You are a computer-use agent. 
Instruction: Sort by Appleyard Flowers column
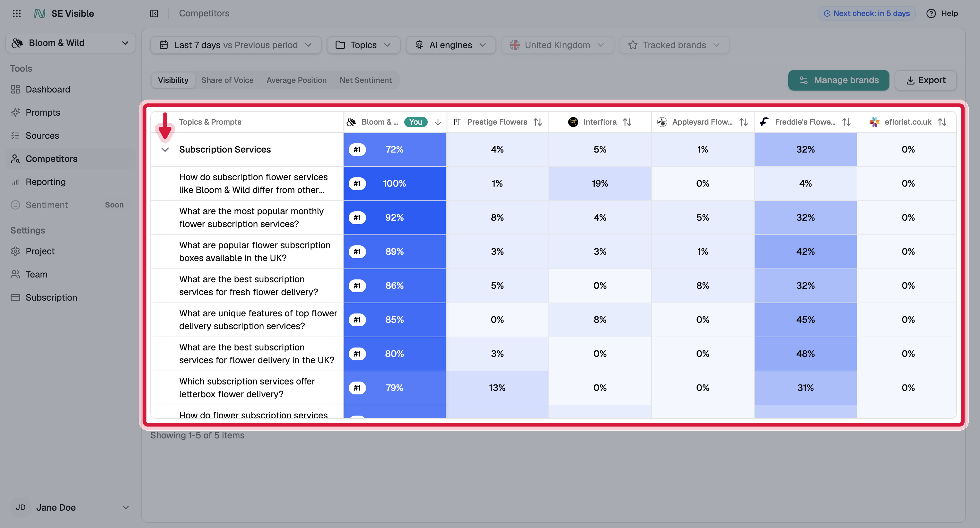pos(743,122)
